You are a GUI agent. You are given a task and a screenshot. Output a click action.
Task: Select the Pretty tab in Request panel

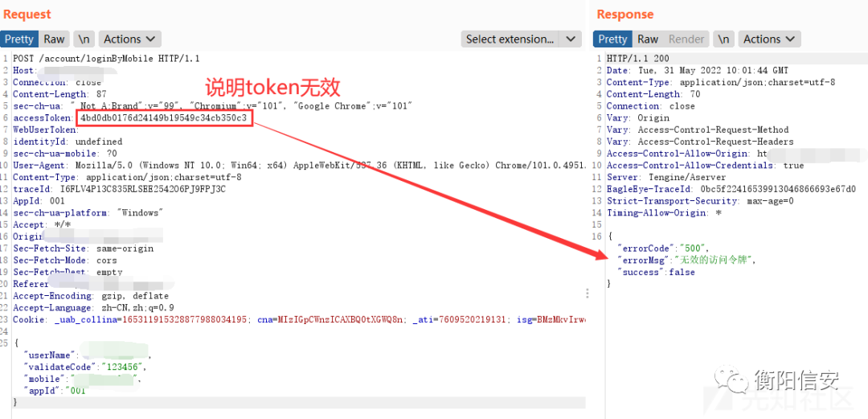coord(19,39)
